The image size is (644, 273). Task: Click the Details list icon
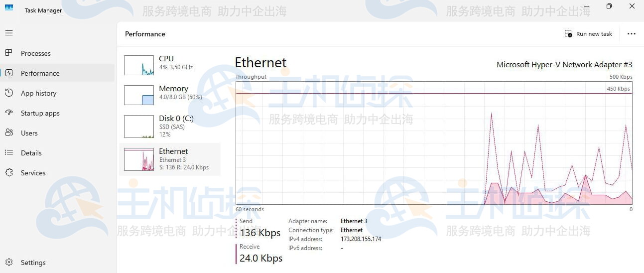coord(8,152)
